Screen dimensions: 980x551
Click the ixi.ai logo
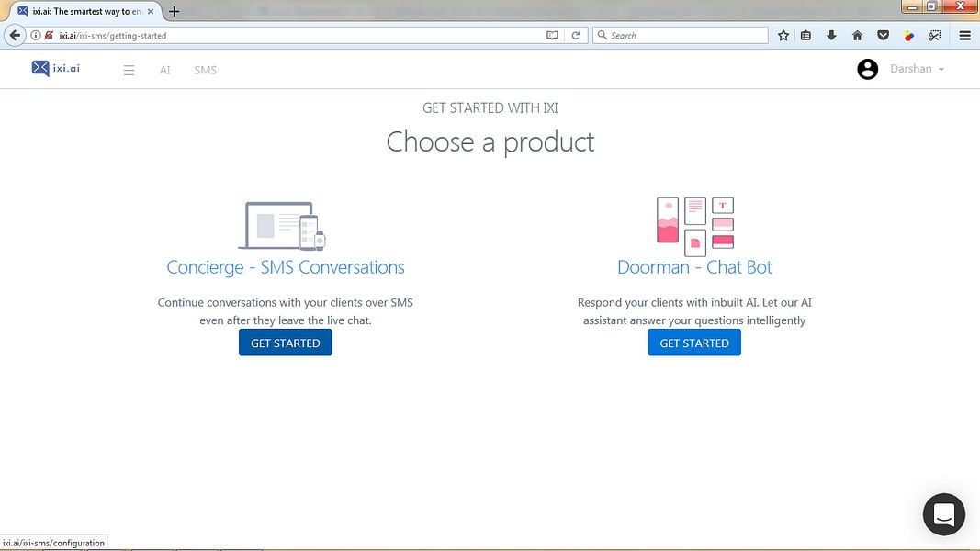[56, 68]
